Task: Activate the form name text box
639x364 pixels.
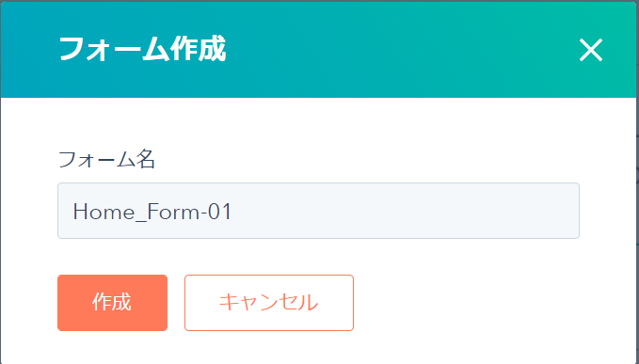Action: 318,211
